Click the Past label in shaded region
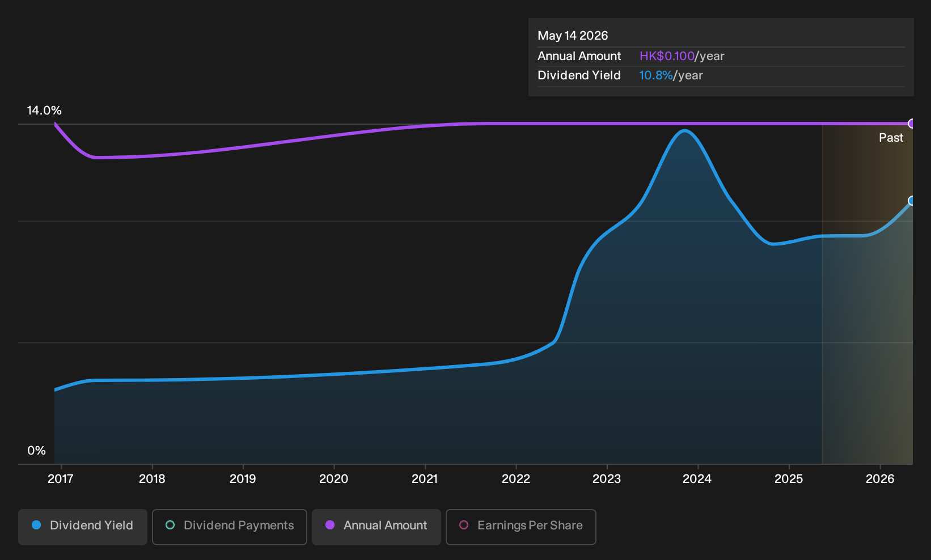This screenshot has height=560, width=931. click(x=891, y=138)
